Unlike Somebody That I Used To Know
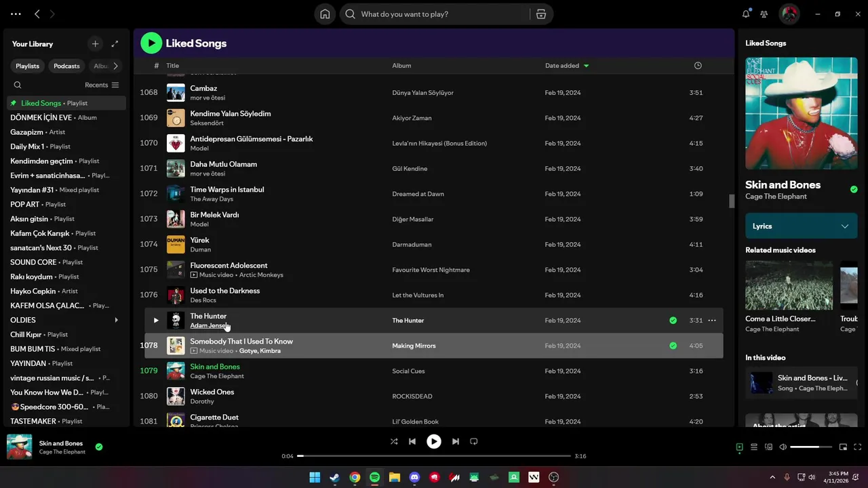868x488 pixels. tap(673, 346)
